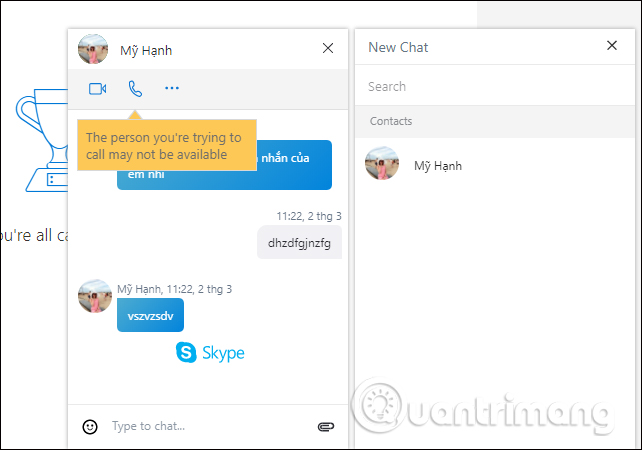642x450 pixels.
Task: Open the more options ellipsis menu
Action: point(172,88)
